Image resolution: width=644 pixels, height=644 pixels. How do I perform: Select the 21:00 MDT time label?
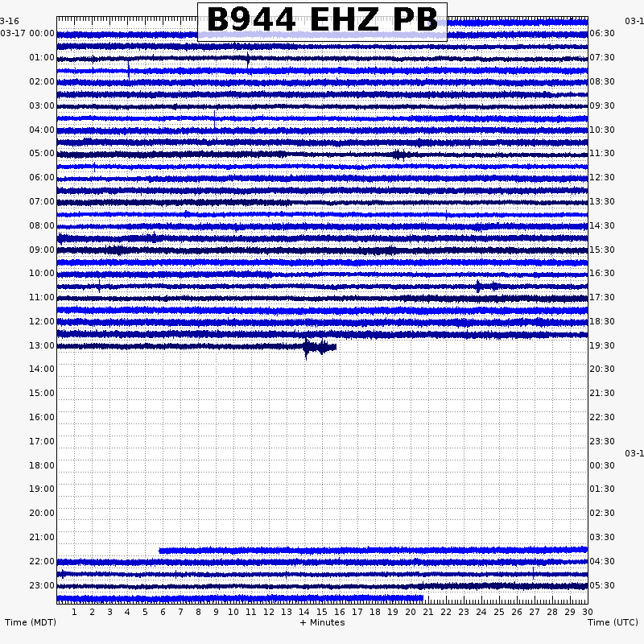[42, 537]
